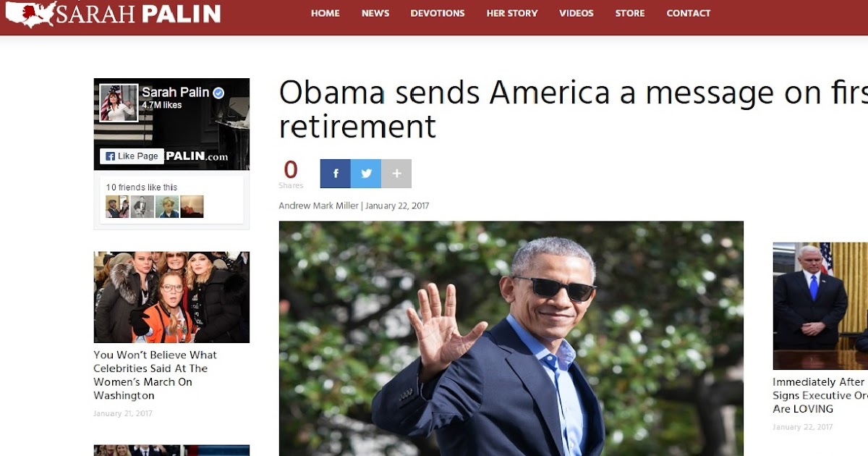Click the Sarah Palin USA map logo
868x456 pixels.
pyautogui.click(x=29, y=13)
